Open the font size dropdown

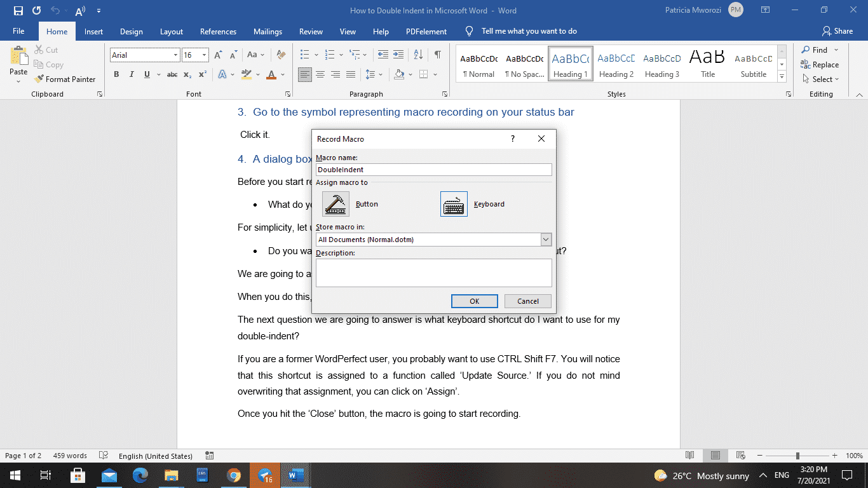(x=204, y=55)
